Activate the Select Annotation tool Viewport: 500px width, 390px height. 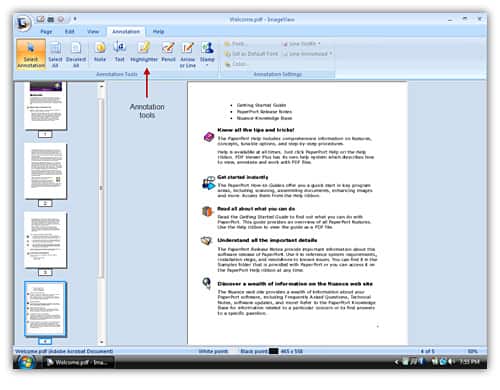pyautogui.click(x=31, y=54)
